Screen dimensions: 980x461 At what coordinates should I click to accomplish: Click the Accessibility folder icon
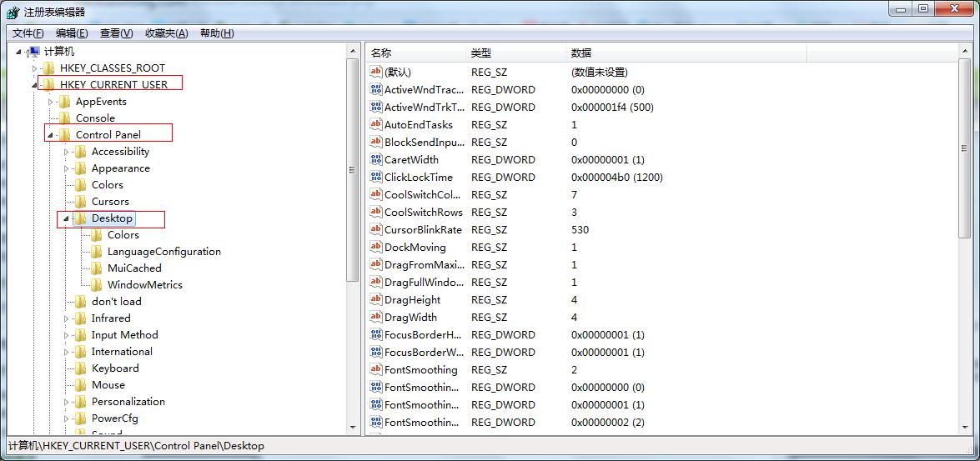point(80,152)
